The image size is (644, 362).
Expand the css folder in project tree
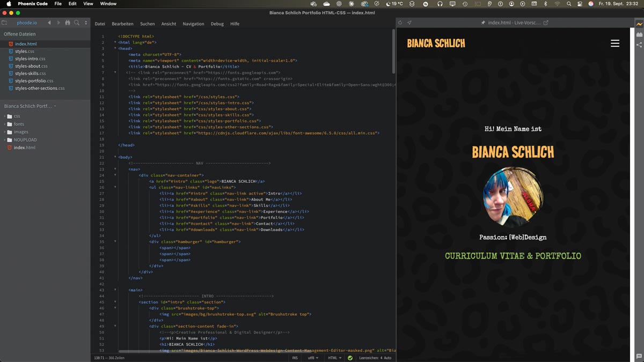coord(17,116)
